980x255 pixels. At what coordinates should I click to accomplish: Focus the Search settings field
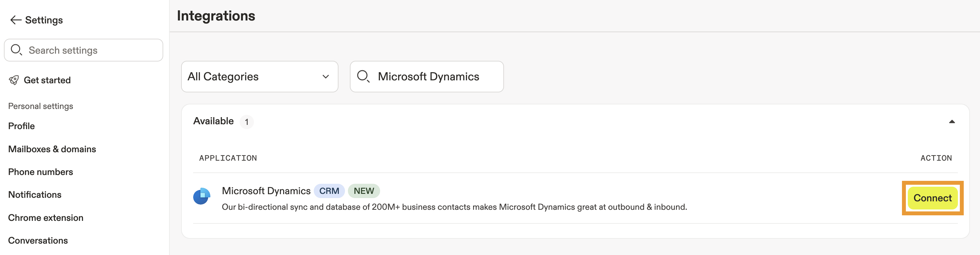tap(84, 50)
